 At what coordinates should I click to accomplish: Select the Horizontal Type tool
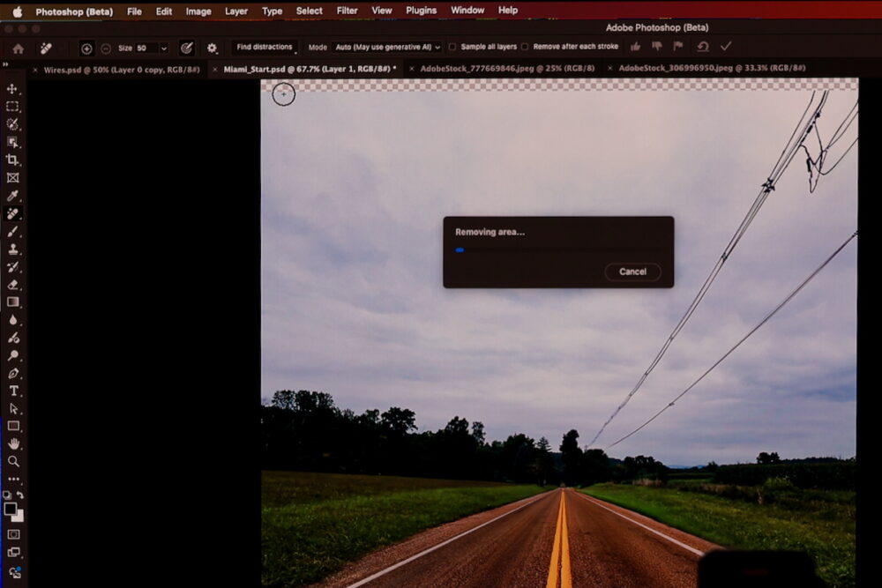12,391
